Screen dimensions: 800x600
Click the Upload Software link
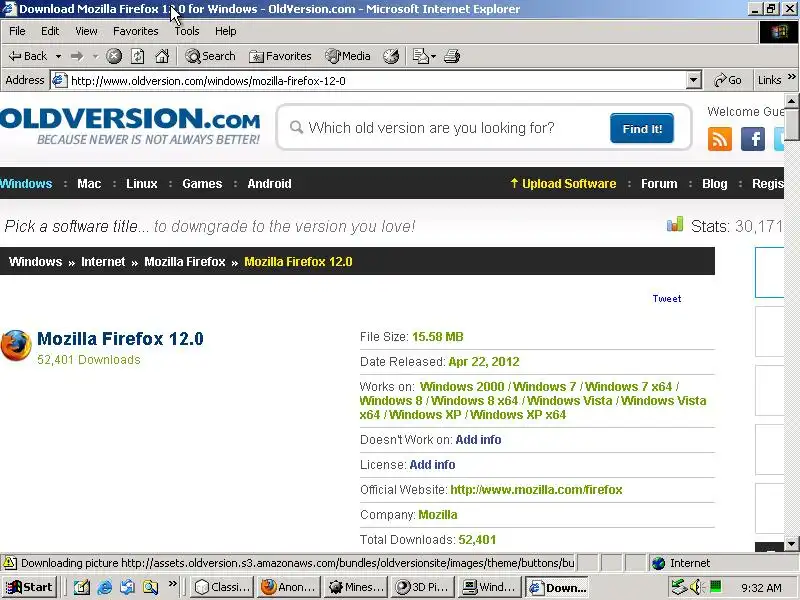[563, 184]
